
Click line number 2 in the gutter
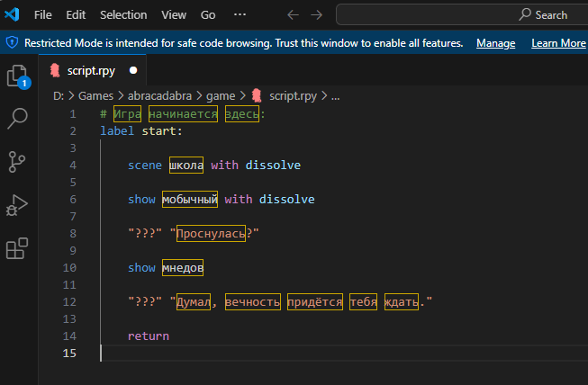pyautogui.click(x=73, y=131)
